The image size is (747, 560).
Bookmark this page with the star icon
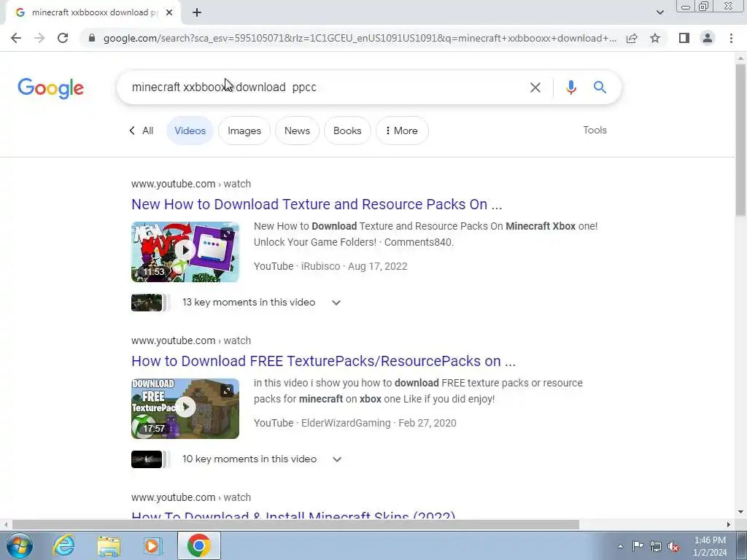655,38
